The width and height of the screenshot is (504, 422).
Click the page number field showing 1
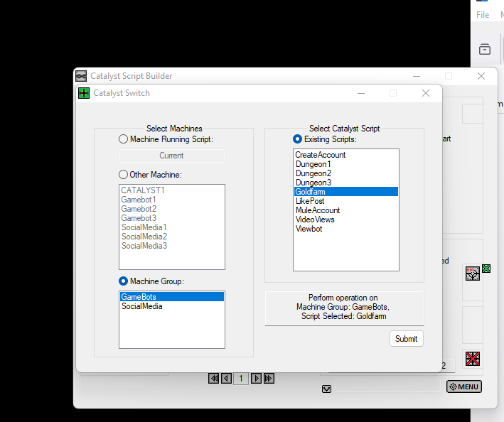pos(241,379)
